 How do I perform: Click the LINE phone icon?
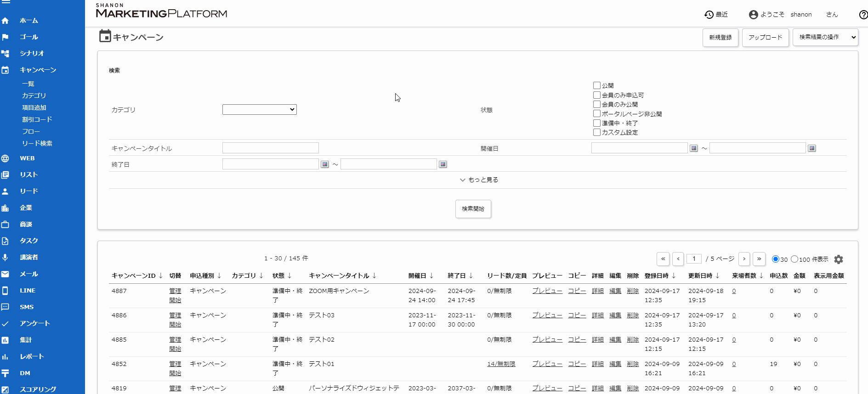5,291
